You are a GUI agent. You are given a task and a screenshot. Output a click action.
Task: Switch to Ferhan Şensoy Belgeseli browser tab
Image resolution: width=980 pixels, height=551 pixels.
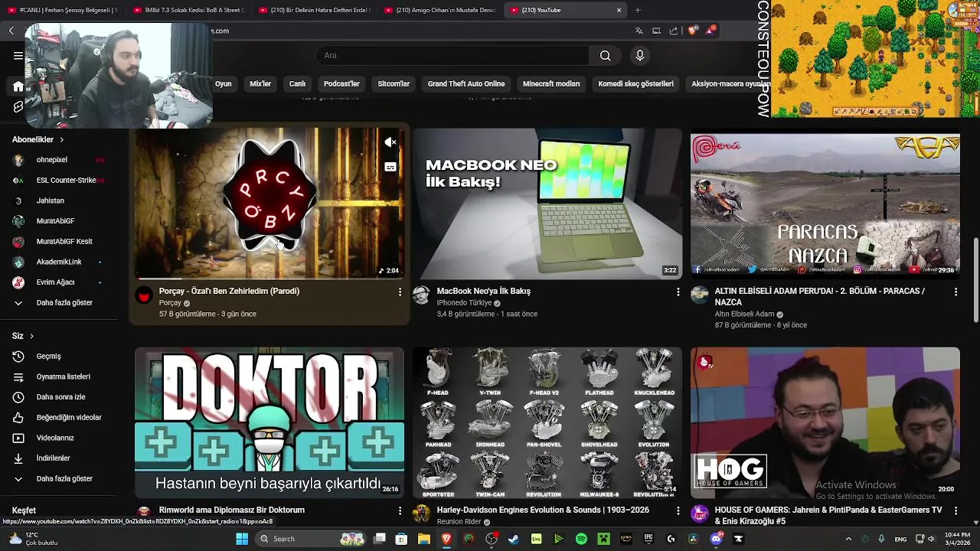click(63, 10)
